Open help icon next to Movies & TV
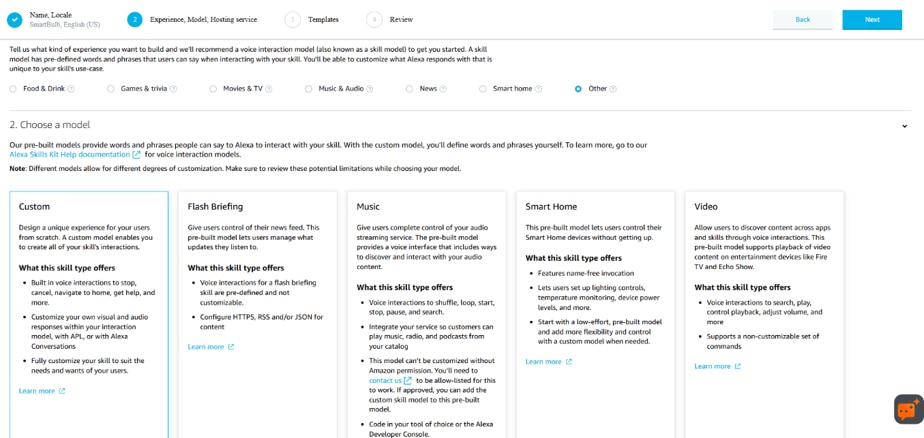The height and width of the screenshot is (438, 924). pyautogui.click(x=269, y=89)
